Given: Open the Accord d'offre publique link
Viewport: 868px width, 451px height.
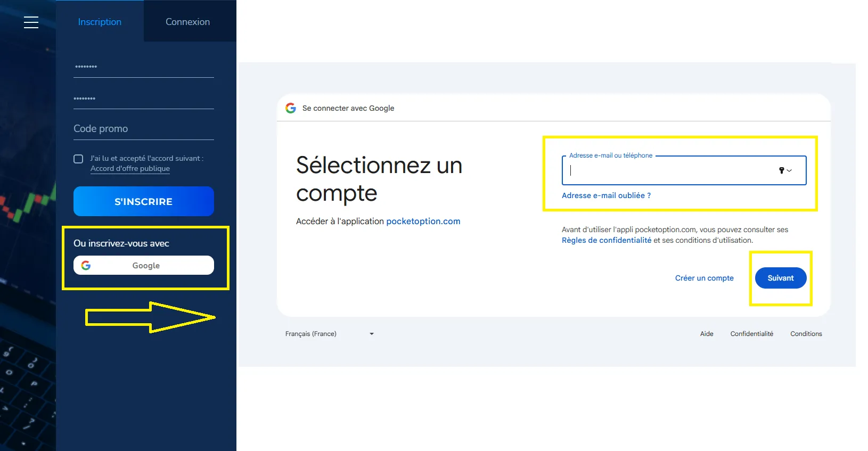Looking at the screenshot, I should [x=130, y=168].
